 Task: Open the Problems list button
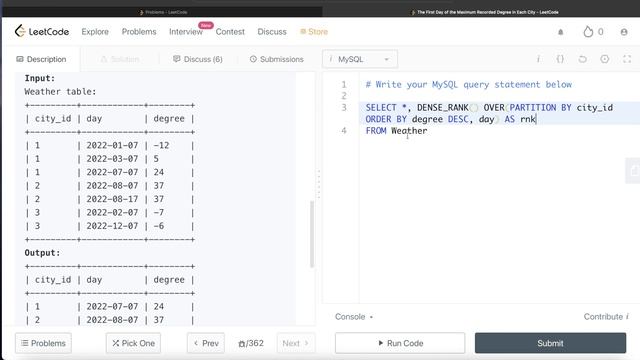(43, 343)
